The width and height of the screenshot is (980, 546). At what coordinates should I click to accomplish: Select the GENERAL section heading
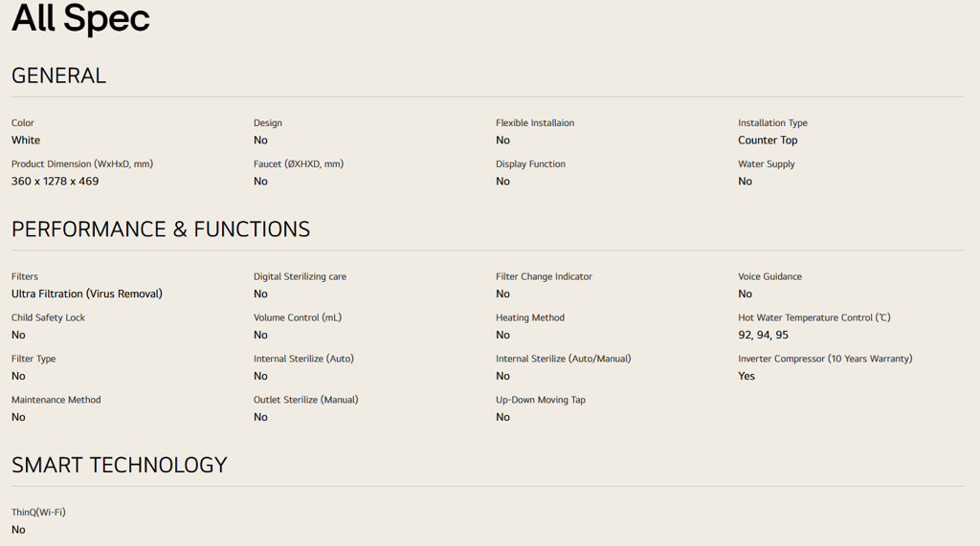[x=58, y=76]
